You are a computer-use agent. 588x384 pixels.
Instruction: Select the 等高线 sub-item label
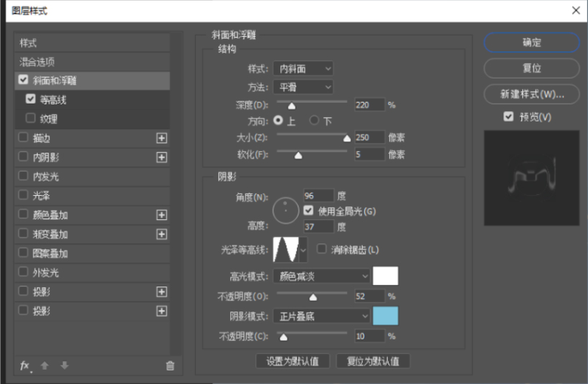(53, 100)
